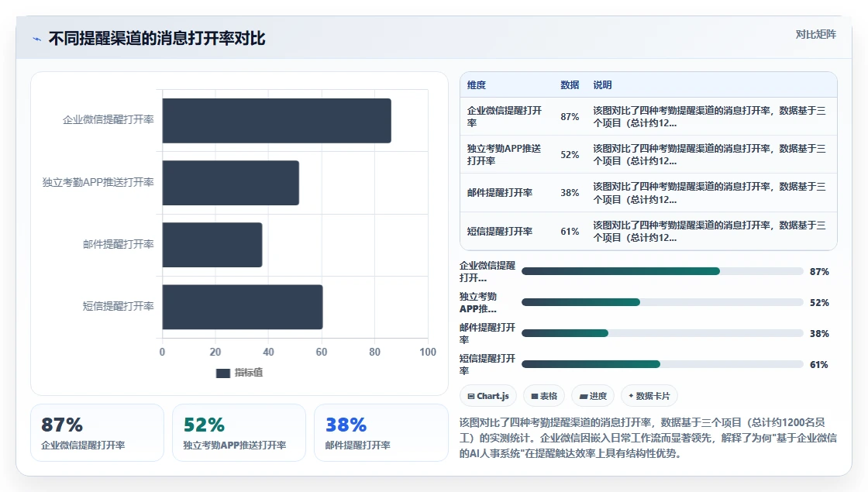Open the 87% 企业微信提醒打开率 stat card
868x492 pixels.
coord(98,433)
